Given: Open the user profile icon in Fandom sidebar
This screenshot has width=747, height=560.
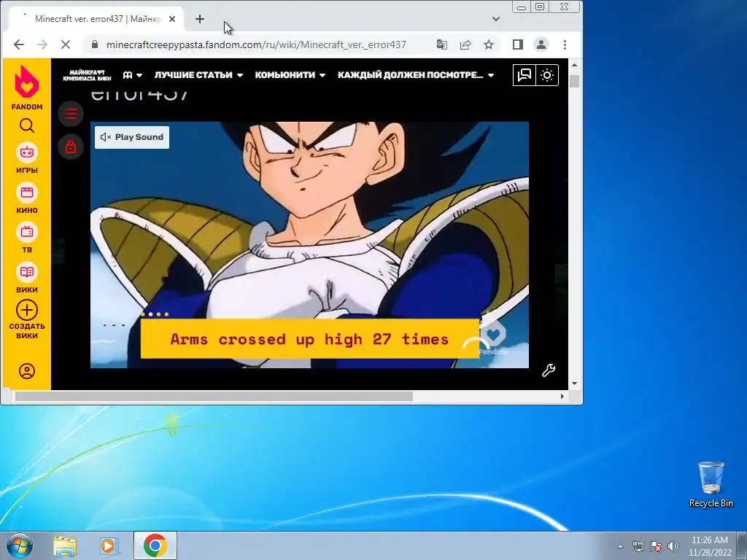Looking at the screenshot, I should [27, 371].
